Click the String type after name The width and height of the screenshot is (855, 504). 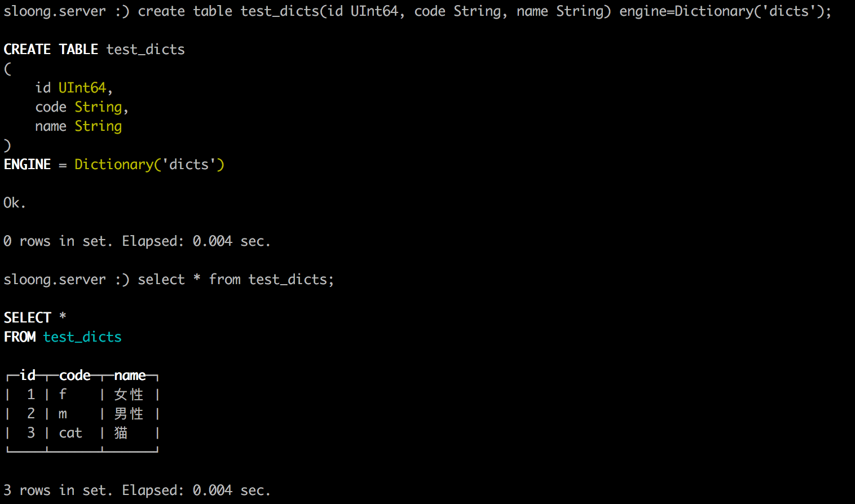[98, 126]
